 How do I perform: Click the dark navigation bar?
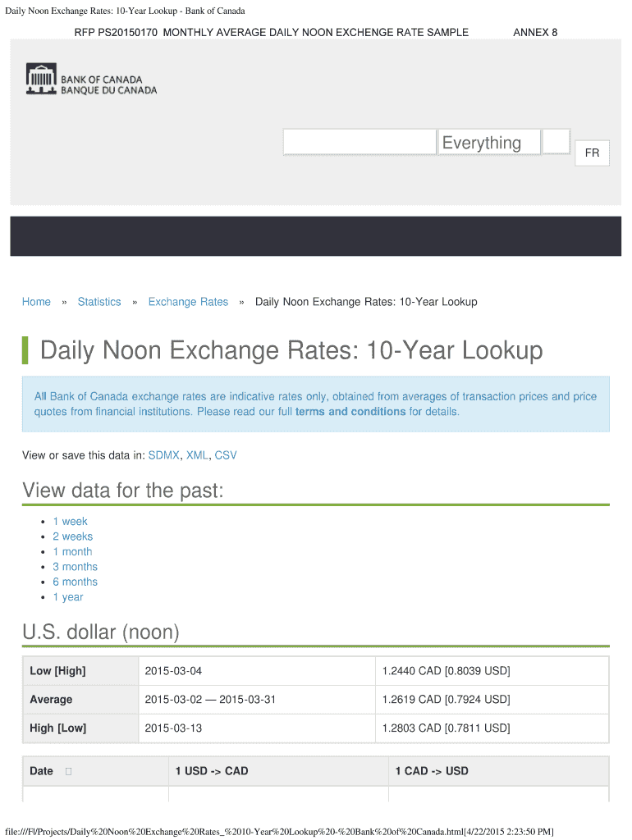pos(316,236)
